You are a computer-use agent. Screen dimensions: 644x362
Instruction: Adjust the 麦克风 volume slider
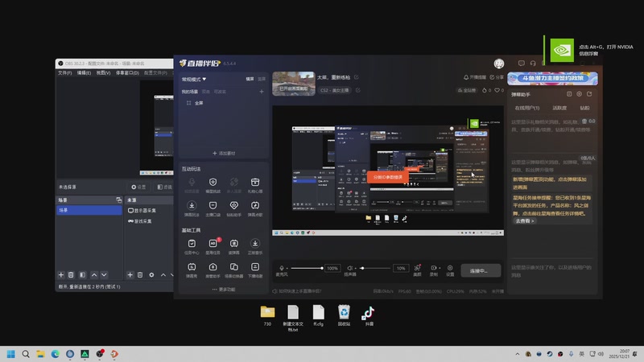[308, 268]
